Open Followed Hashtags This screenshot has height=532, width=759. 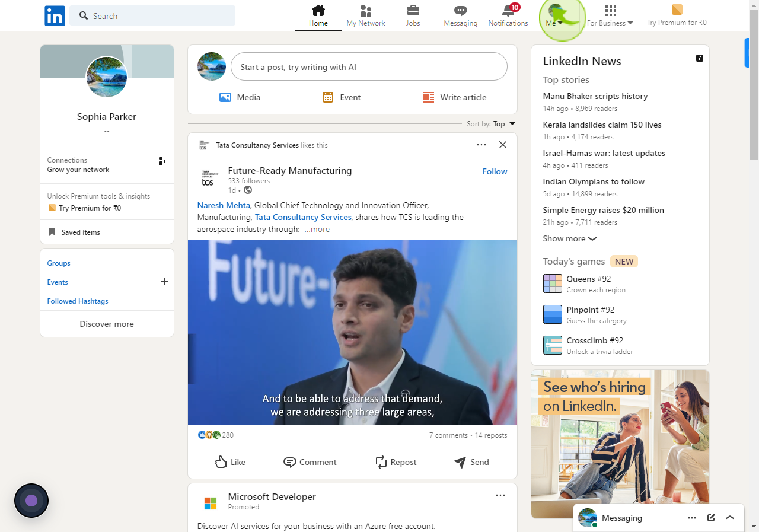(x=78, y=301)
